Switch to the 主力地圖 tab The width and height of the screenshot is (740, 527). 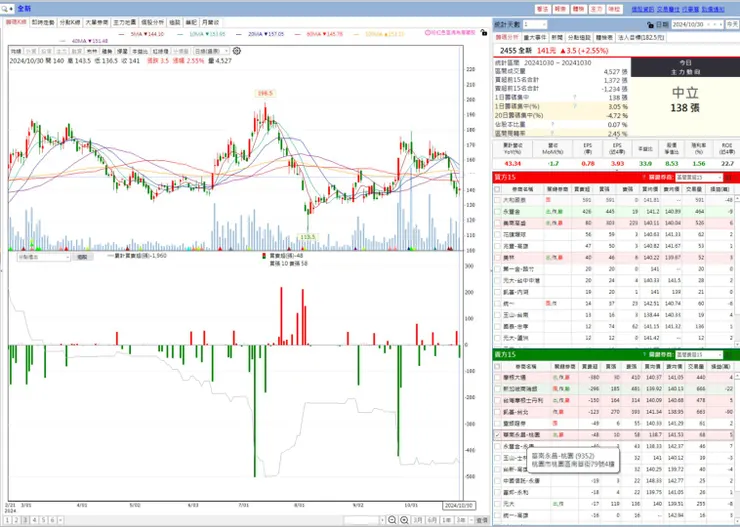click(x=125, y=22)
